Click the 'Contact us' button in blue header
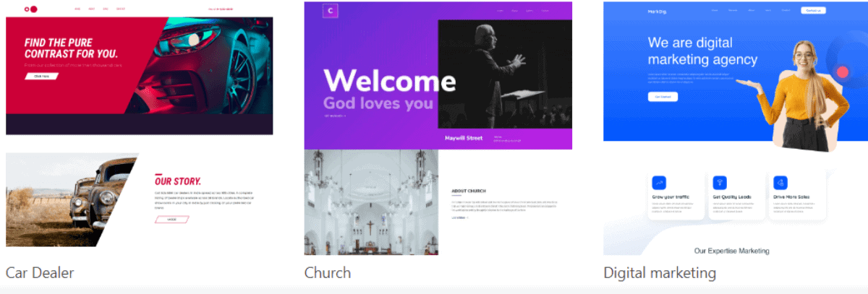868x294 pixels. pos(813,10)
